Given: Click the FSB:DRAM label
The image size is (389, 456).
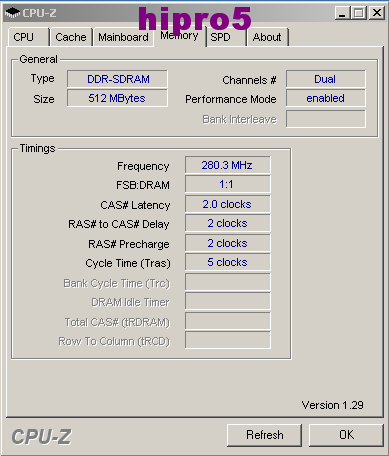Looking at the screenshot, I should click(x=143, y=185).
